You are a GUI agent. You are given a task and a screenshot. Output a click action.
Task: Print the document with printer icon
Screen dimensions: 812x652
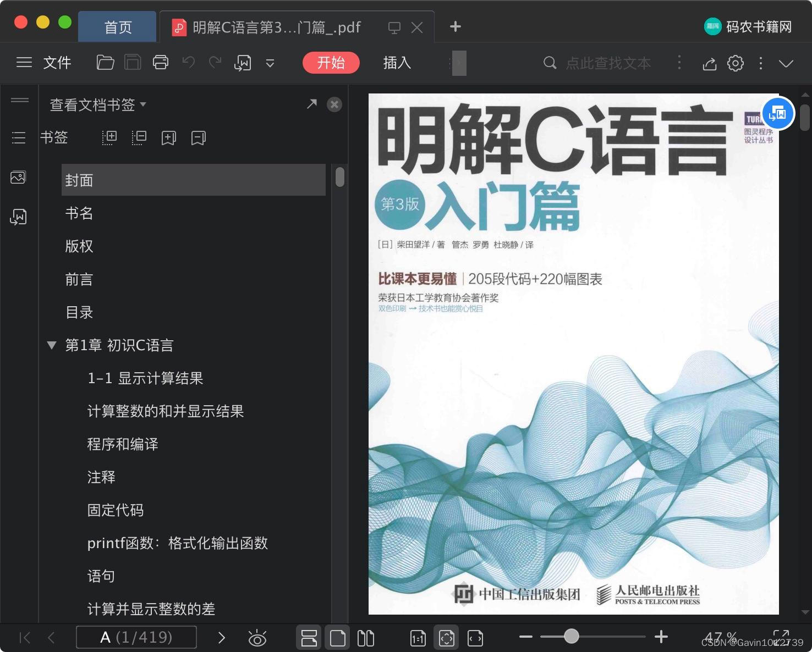[161, 63]
